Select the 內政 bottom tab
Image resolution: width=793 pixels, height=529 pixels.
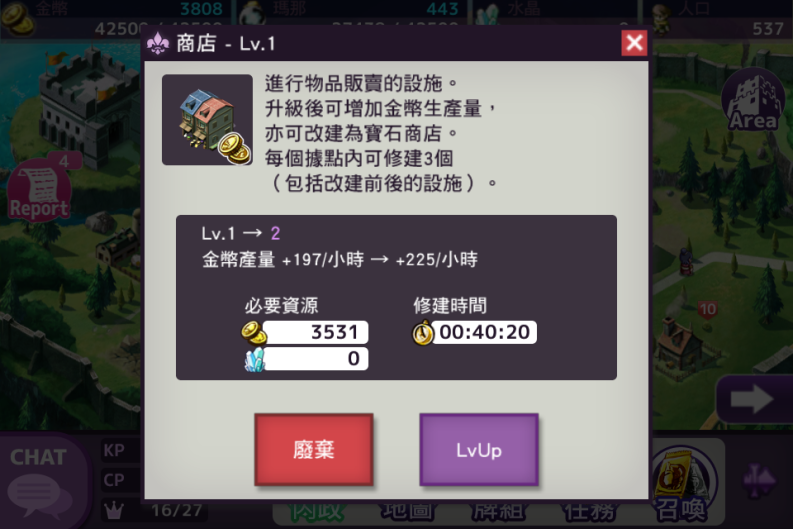pyautogui.click(x=317, y=512)
